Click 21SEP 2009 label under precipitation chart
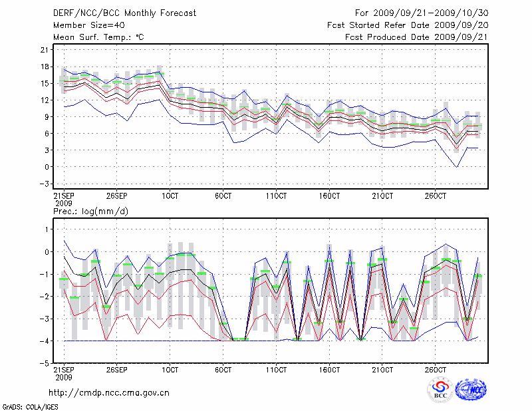Image resolution: width=532 pixels, height=411 pixels. 63,372
